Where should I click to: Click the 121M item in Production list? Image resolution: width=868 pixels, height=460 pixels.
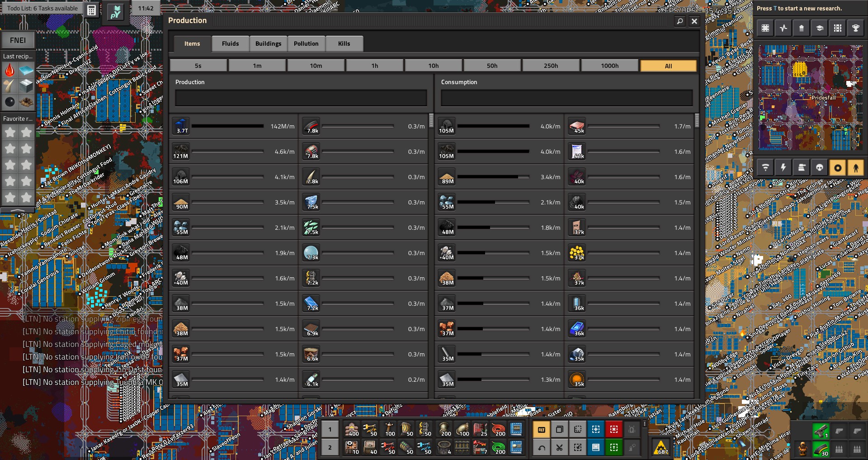181,152
